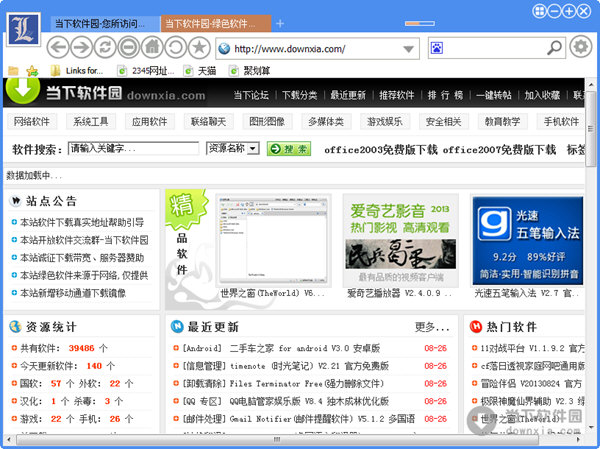Click the Baidu paw search engine icon

click(x=437, y=48)
